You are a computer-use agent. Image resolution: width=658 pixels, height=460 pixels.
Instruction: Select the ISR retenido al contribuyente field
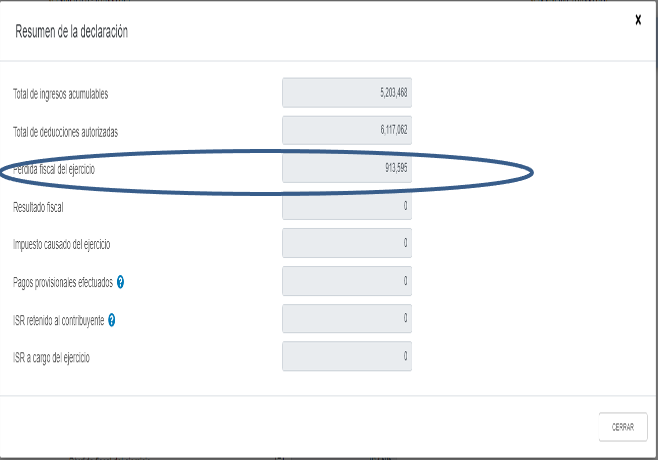[x=347, y=319]
